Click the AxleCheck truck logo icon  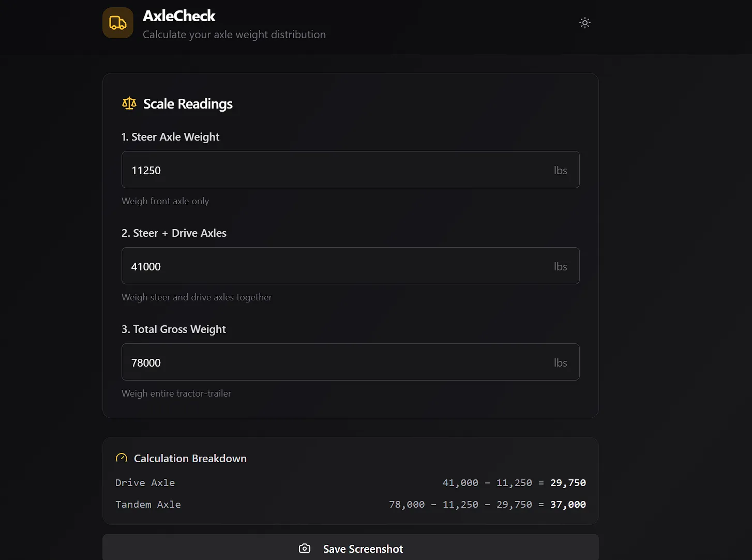(x=118, y=23)
